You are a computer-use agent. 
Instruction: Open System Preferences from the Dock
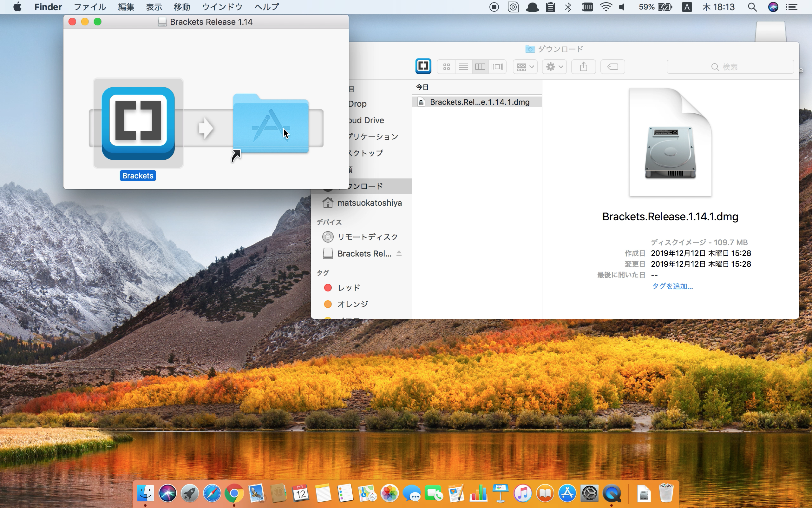pyautogui.click(x=590, y=493)
